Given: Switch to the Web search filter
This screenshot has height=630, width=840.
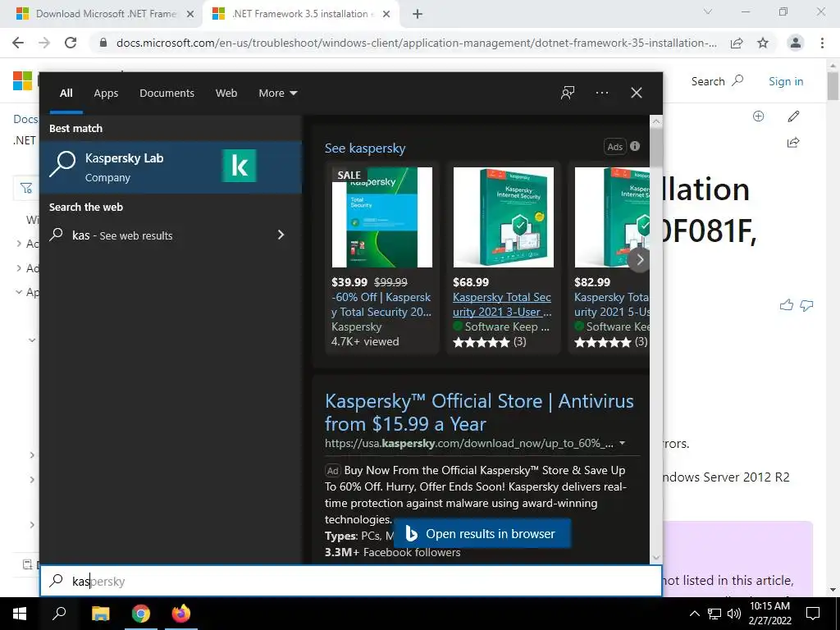Looking at the screenshot, I should click(226, 93).
